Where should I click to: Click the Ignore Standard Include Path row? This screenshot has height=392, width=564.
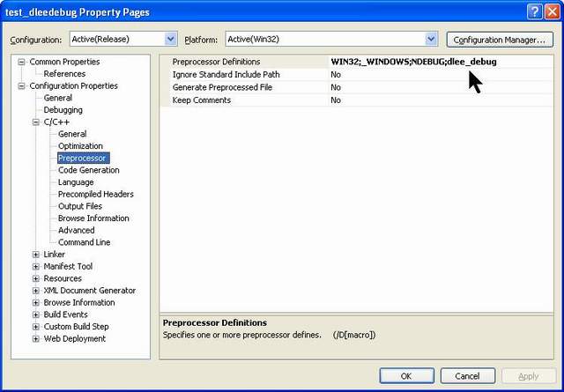point(356,75)
